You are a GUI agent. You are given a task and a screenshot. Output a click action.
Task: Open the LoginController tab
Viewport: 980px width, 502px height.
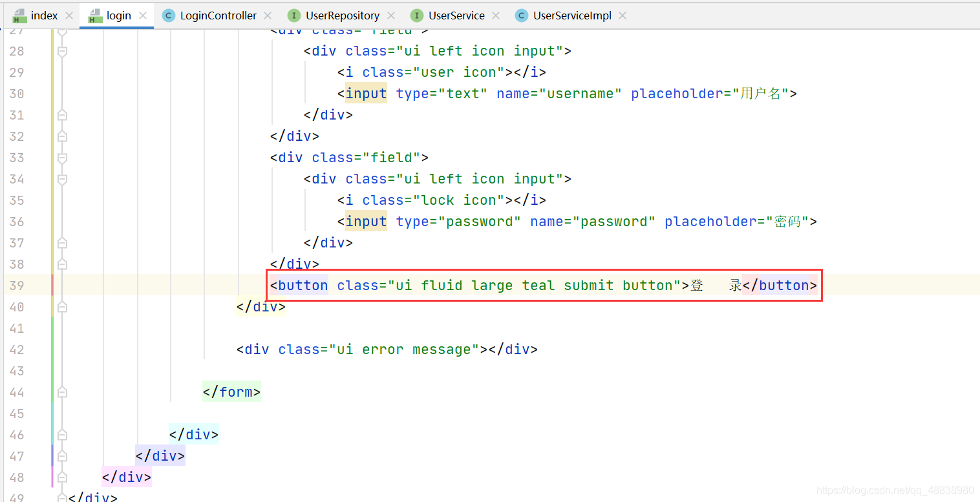(x=218, y=16)
